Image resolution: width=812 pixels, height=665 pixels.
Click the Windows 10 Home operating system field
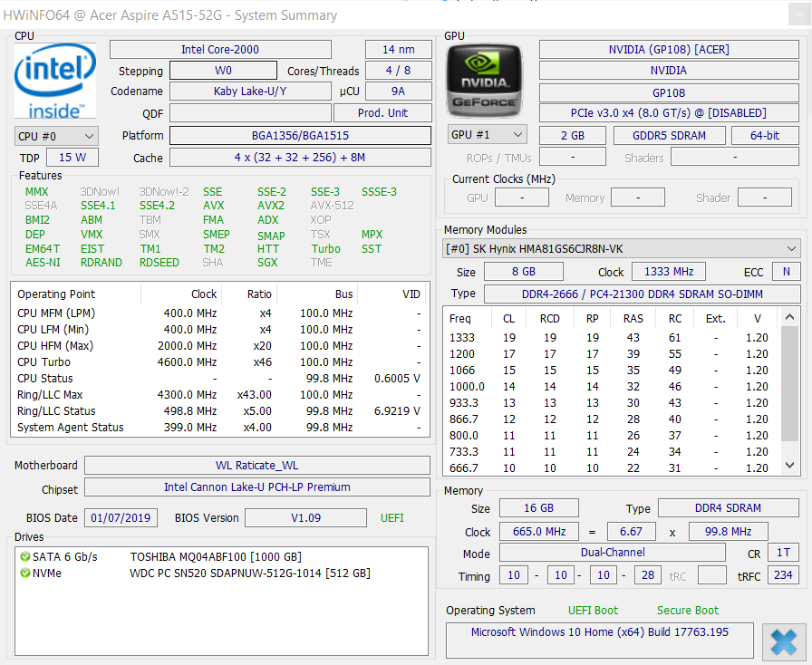pyautogui.click(x=600, y=641)
